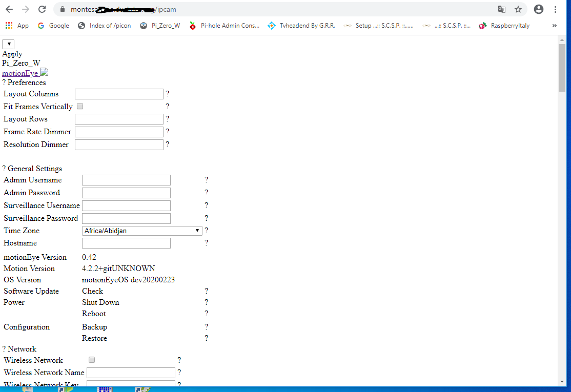The width and height of the screenshot is (571, 392).
Task: Enable Fit Frames Vertically
Action: 80,106
